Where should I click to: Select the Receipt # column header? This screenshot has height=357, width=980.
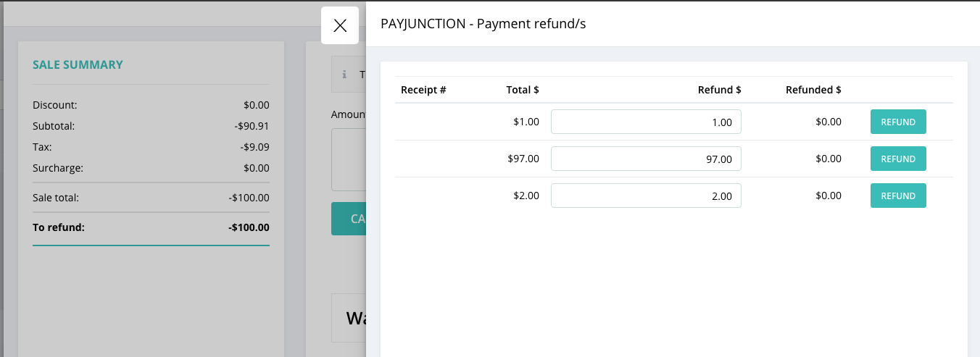coord(423,90)
